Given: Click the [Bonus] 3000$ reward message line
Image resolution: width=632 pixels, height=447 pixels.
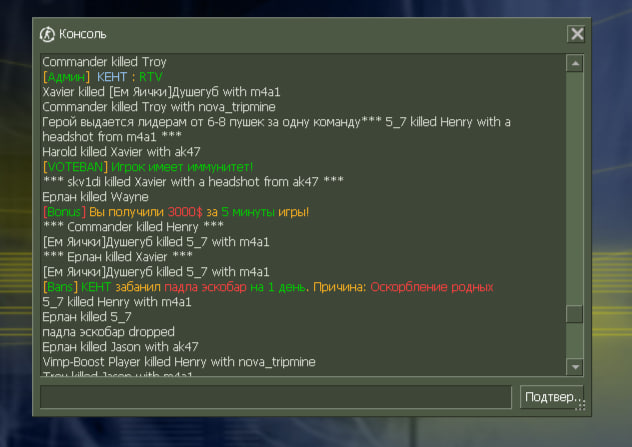Looking at the screenshot, I should [176, 212].
